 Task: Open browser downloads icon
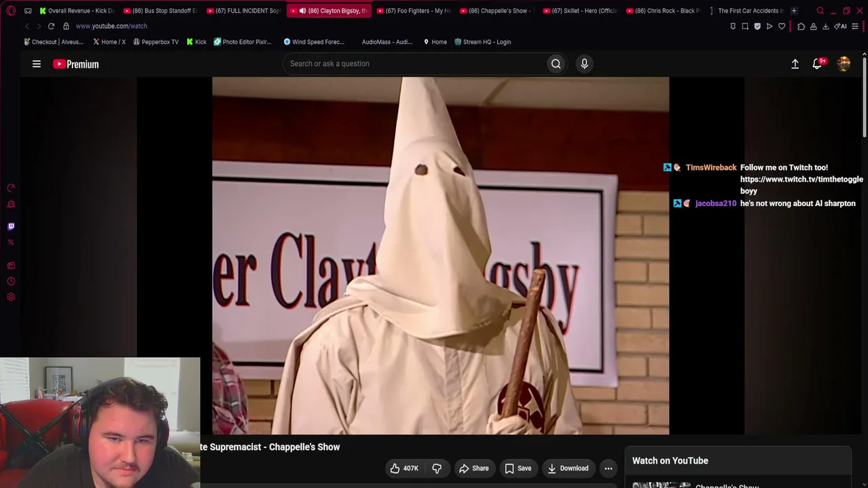coord(825,26)
